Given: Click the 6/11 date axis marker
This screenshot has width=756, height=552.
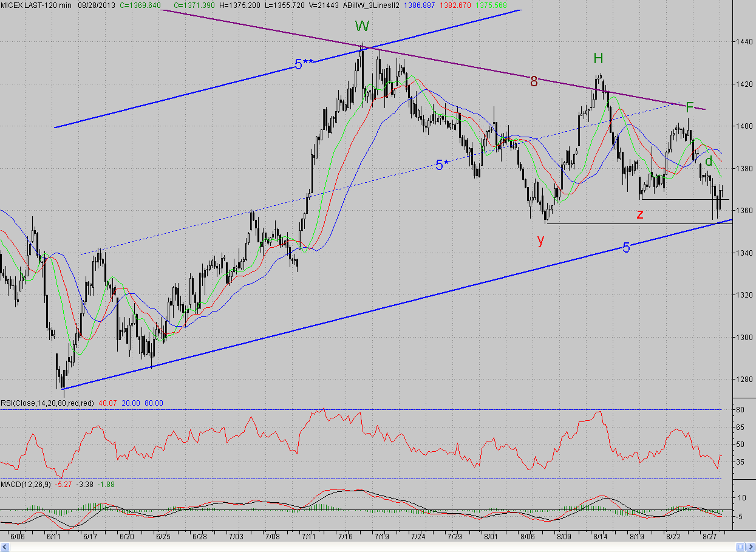Looking at the screenshot, I should tap(54, 537).
